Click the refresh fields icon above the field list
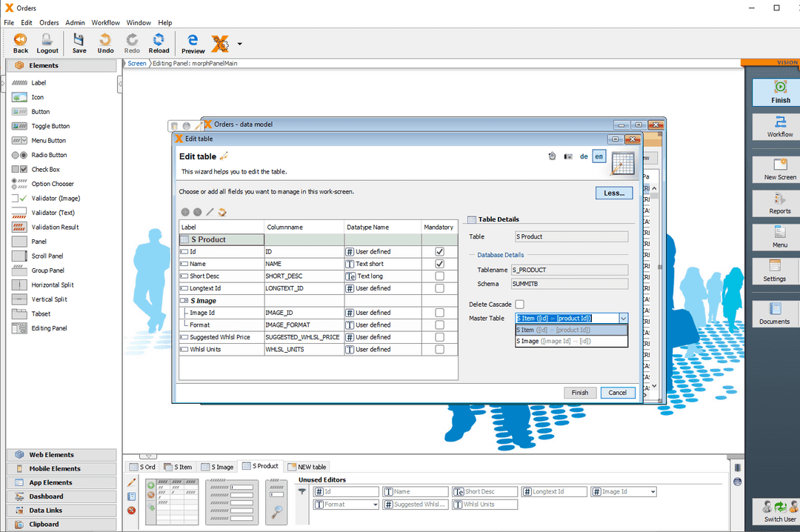The height and width of the screenshot is (532, 800). tap(221, 212)
